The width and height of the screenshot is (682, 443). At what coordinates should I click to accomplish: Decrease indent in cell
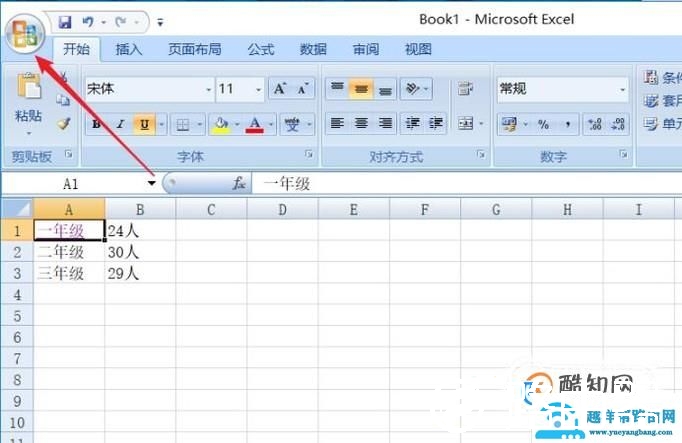coord(412,124)
